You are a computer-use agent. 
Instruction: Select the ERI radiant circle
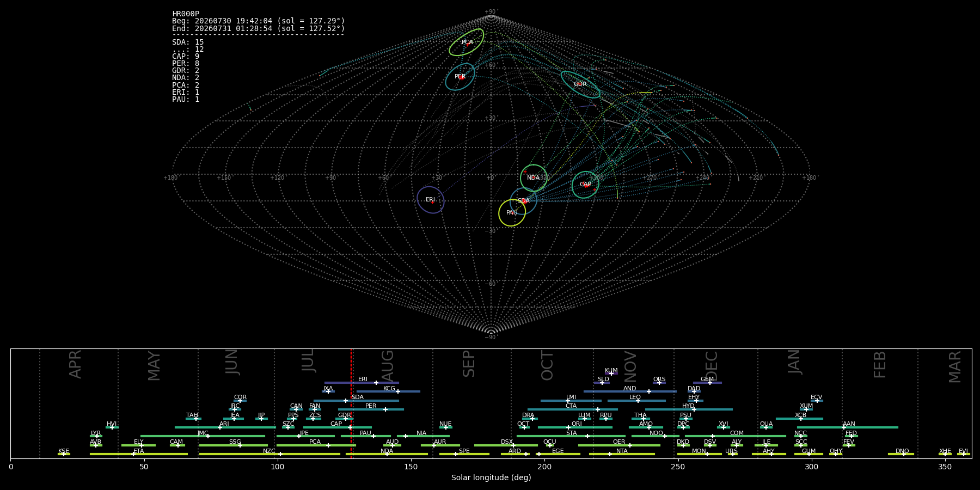click(x=431, y=200)
